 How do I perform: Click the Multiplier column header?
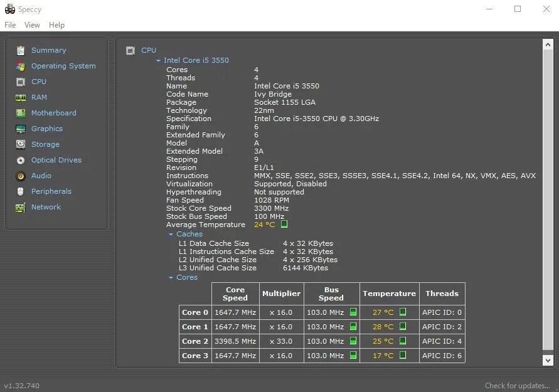[x=281, y=294]
